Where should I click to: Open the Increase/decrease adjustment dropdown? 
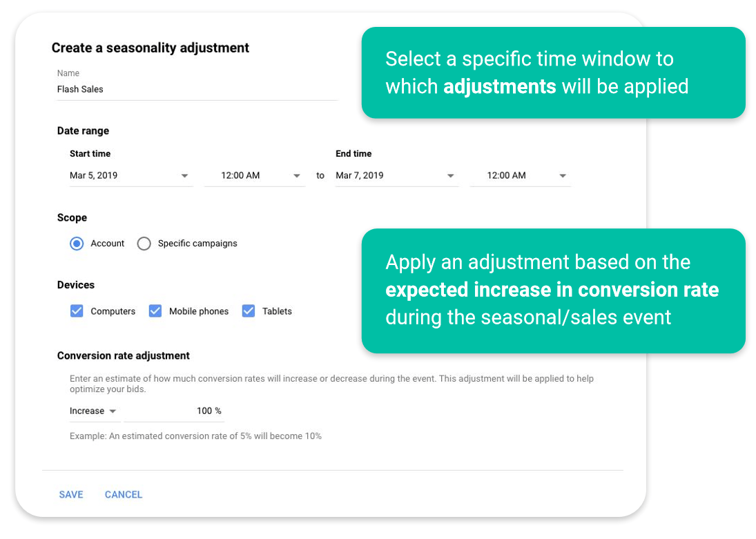point(94,411)
